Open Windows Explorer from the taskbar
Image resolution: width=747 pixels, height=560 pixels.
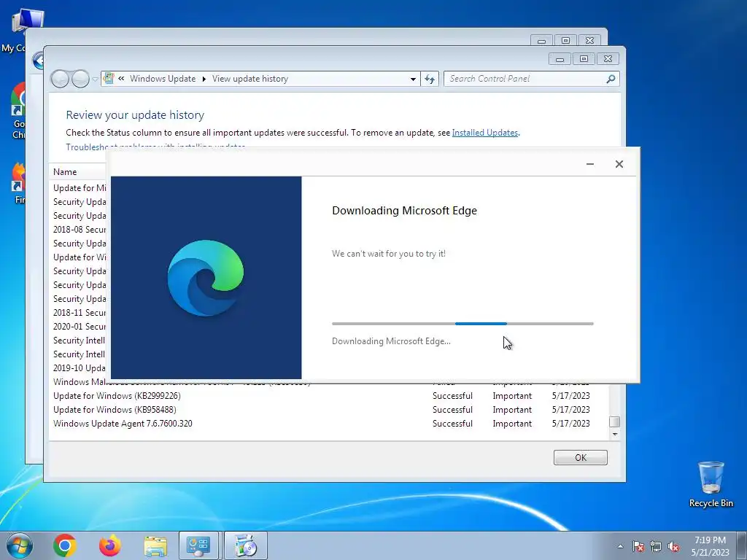pos(155,546)
